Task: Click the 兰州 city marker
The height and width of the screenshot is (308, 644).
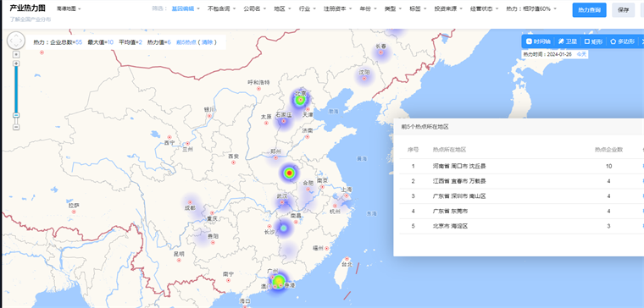Action: 188,144
